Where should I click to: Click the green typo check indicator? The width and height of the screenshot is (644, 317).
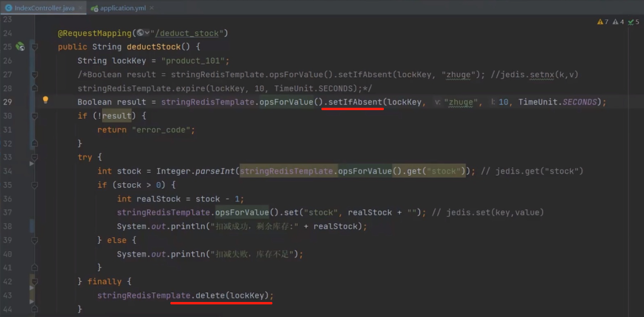634,22
